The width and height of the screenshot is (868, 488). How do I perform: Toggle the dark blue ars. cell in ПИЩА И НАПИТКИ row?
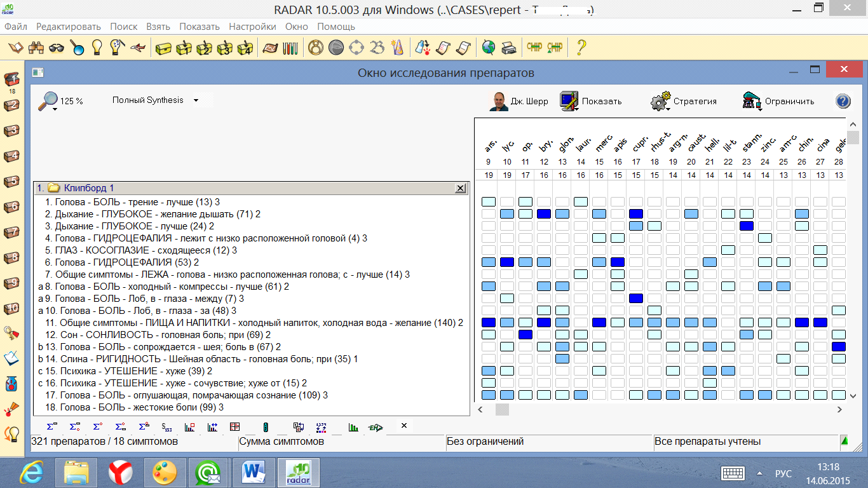click(x=488, y=322)
